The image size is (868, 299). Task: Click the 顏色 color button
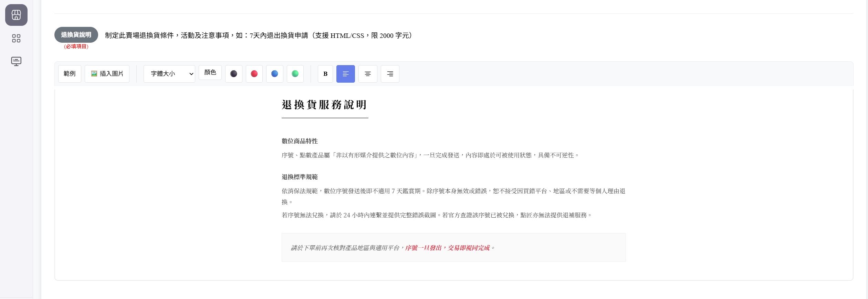pyautogui.click(x=210, y=72)
